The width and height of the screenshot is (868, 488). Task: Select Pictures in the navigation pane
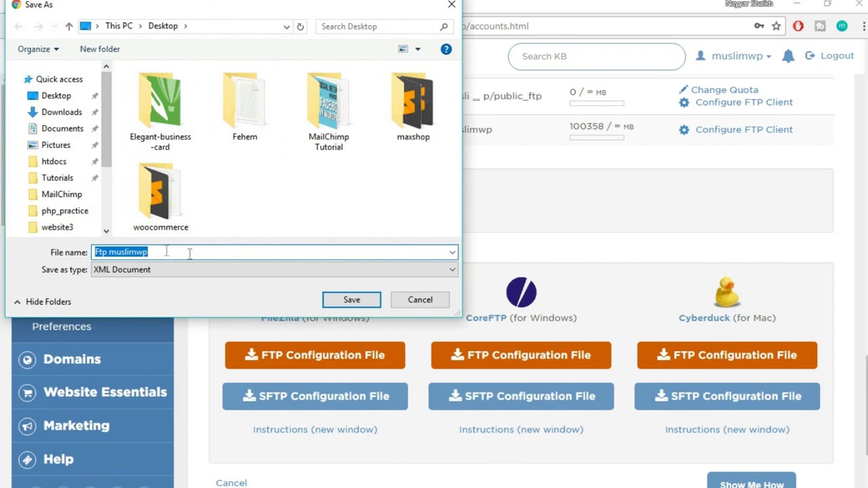click(56, 145)
